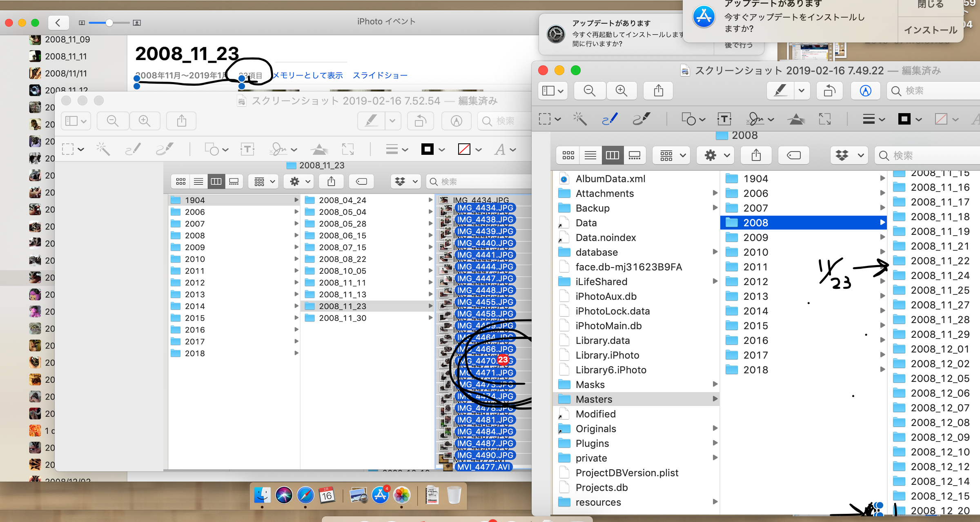Select the Text tool in markup toolbar
This screenshot has height=522, width=980.
(724, 119)
